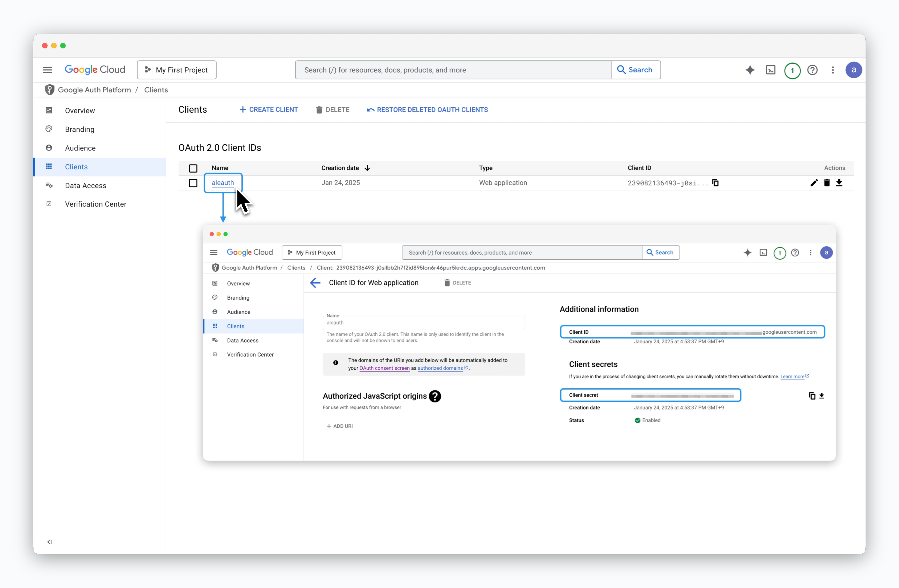Click RESTORE DELETED OAUTH CLIENTS
Viewport: 899px width, 588px height.
coord(427,109)
